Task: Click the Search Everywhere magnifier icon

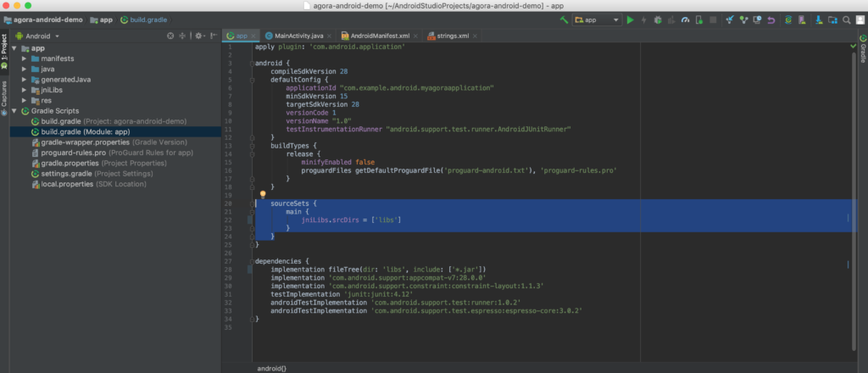Action: (x=847, y=20)
